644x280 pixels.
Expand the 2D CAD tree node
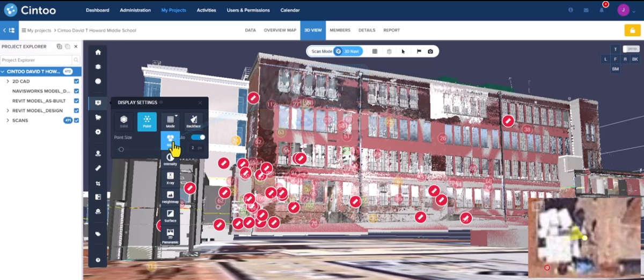(8, 82)
